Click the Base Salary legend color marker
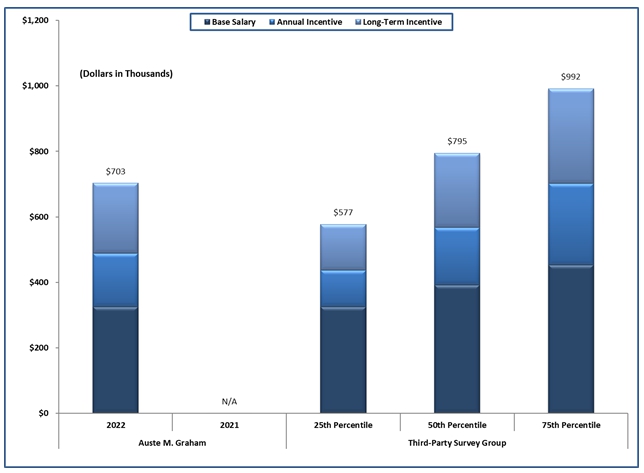This screenshot has width=644, height=473. [205, 21]
